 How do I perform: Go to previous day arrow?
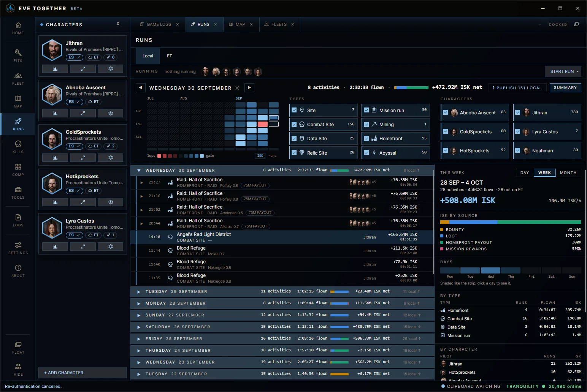(141, 88)
